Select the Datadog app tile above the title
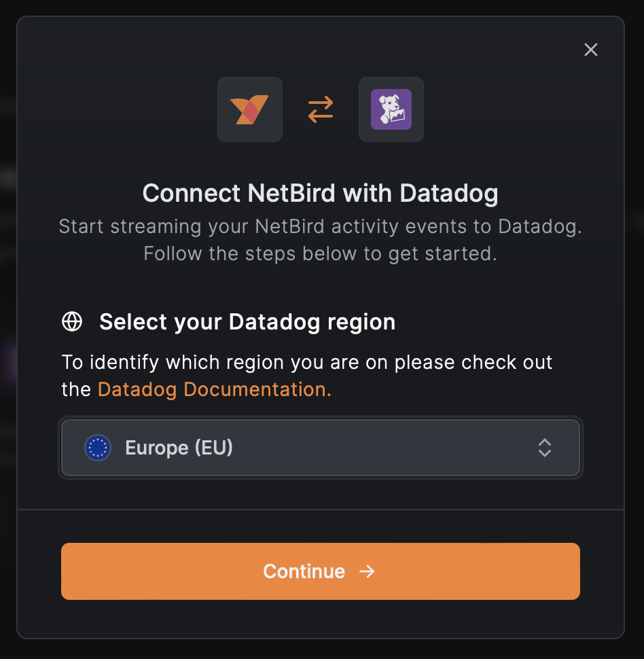Viewport: 644px width, 659px height. coord(391,109)
